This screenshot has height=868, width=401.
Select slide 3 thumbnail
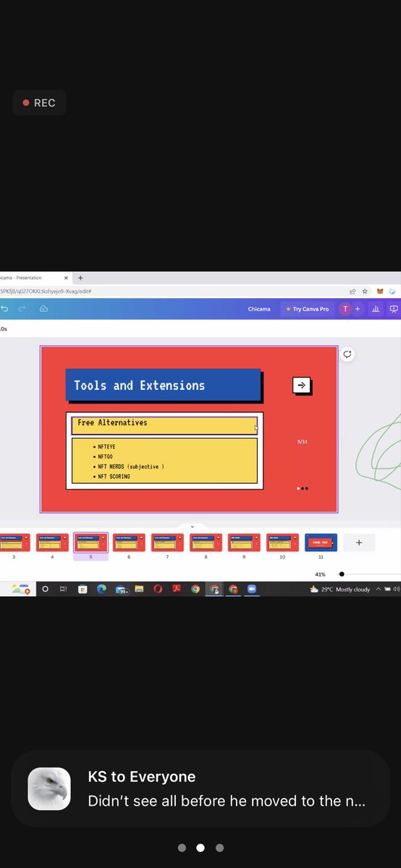pyautogui.click(x=14, y=542)
